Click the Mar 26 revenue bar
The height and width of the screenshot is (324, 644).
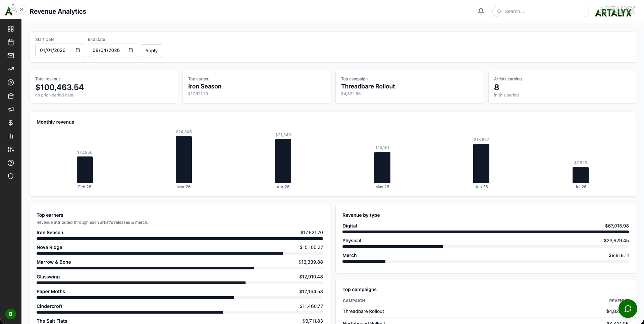[x=184, y=159]
